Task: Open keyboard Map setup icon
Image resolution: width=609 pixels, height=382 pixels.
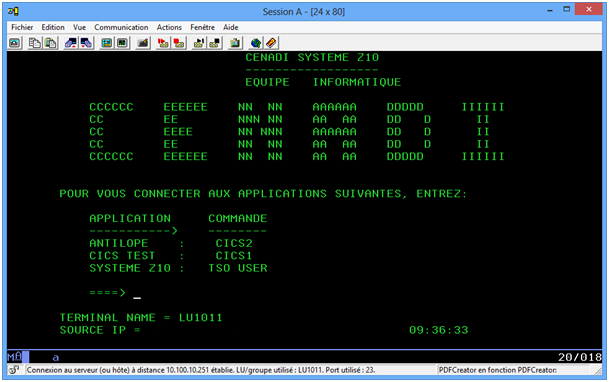Action: [x=143, y=43]
